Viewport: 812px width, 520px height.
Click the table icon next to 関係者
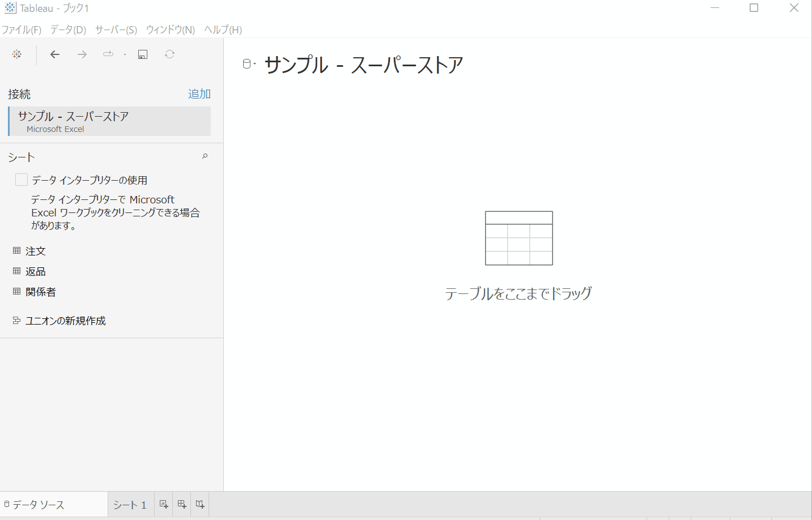[16, 291]
